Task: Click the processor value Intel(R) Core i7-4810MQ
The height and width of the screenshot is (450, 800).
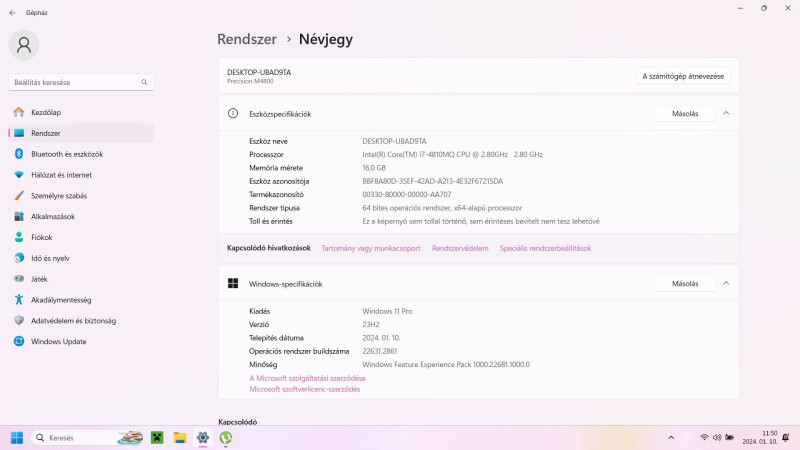Action: pyautogui.click(x=453, y=155)
